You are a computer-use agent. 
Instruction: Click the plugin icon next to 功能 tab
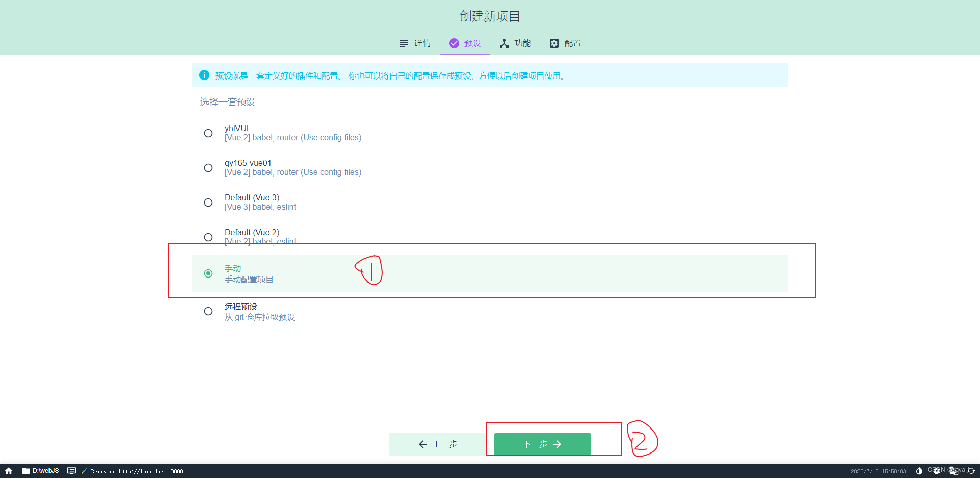(x=504, y=43)
